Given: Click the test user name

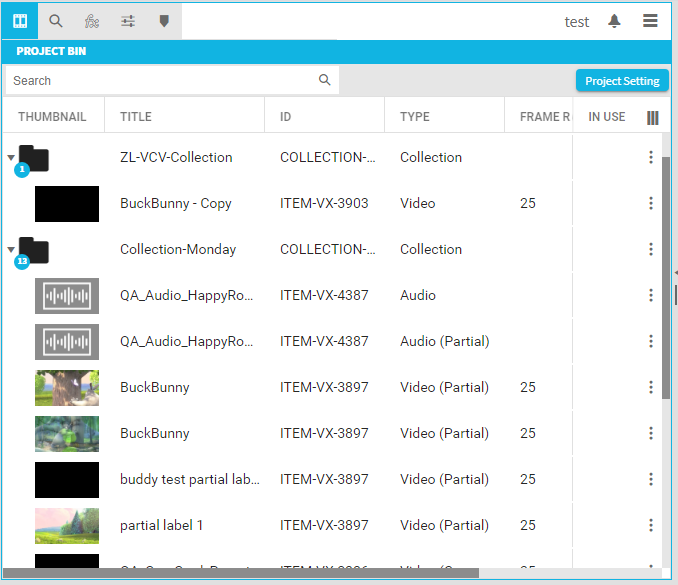Looking at the screenshot, I should tap(577, 22).
